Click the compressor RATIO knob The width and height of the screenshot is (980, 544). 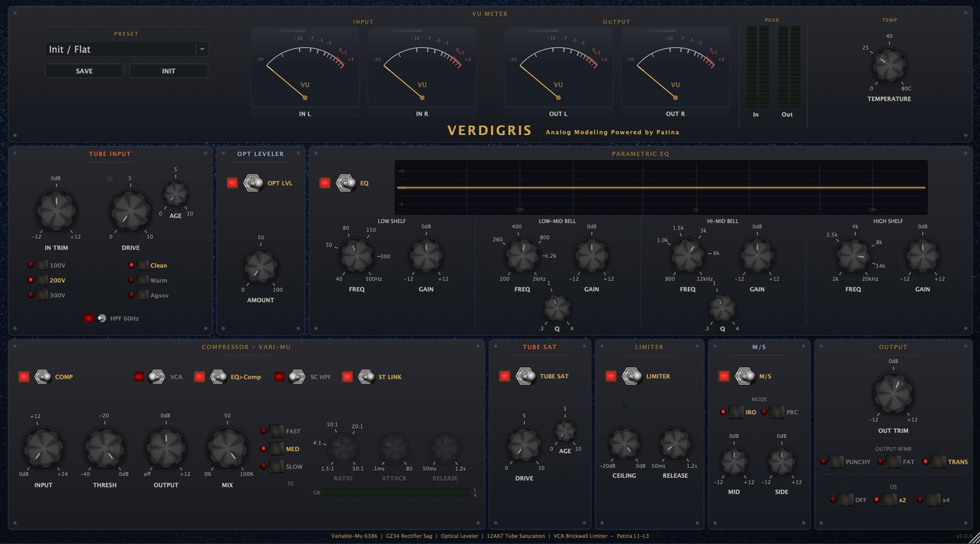coord(343,449)
